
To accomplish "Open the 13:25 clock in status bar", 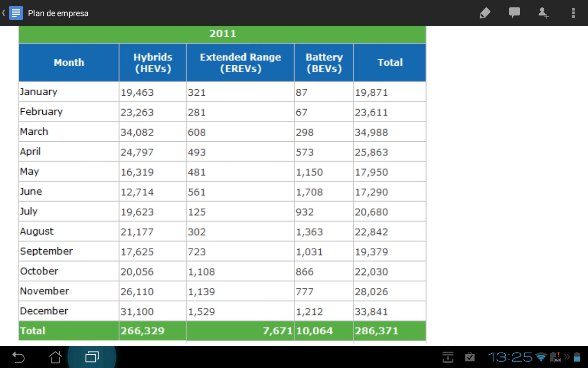I will click(509, 357).
